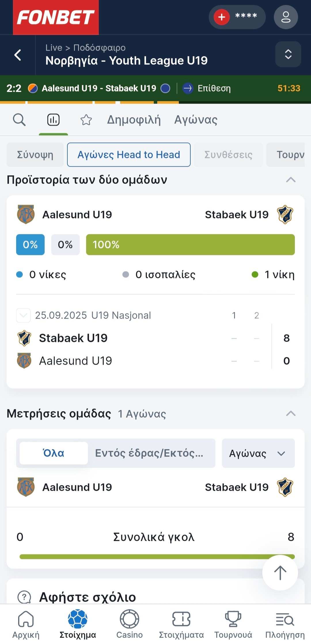Viewport: 311px width, 644px height.
Task: Click the Αφήστε σχόλιο link
Action: click(x=87, y=597)
